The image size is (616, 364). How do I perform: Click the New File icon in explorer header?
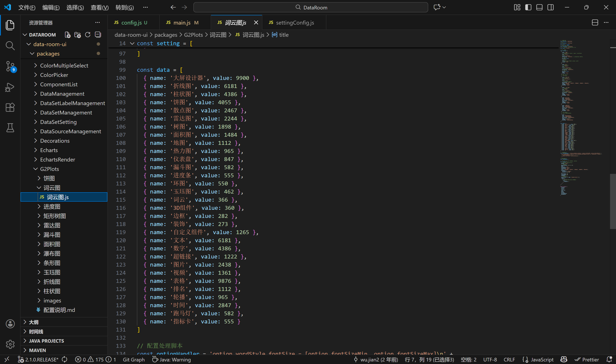68,35
